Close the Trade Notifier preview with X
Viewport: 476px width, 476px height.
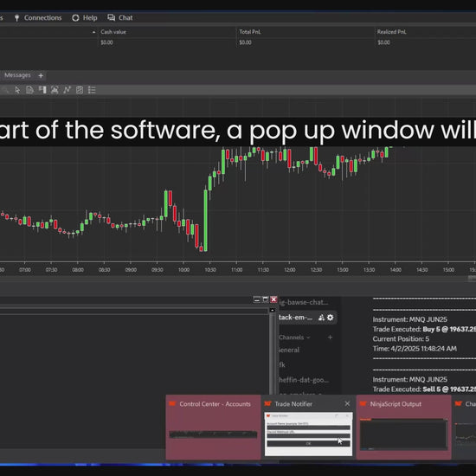(347, 404)
